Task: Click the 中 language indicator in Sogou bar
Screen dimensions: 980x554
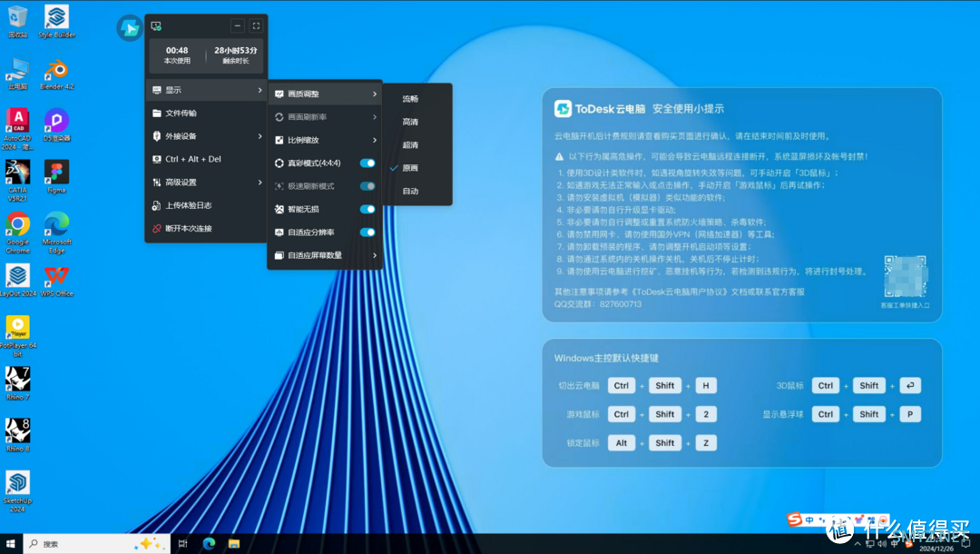Action: [x=809, y=519]
